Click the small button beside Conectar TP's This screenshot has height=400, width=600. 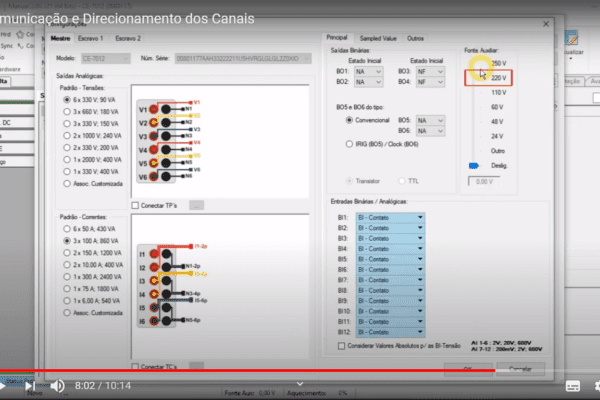(196, 205)
